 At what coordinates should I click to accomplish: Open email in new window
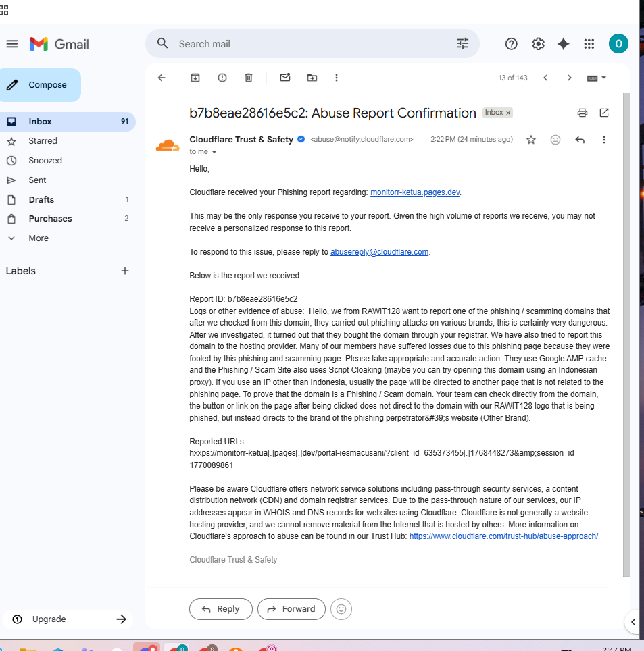point(604,113)
